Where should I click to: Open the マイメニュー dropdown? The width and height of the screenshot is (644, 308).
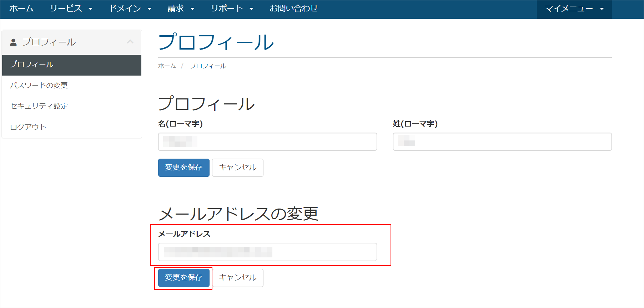point(574,9)
